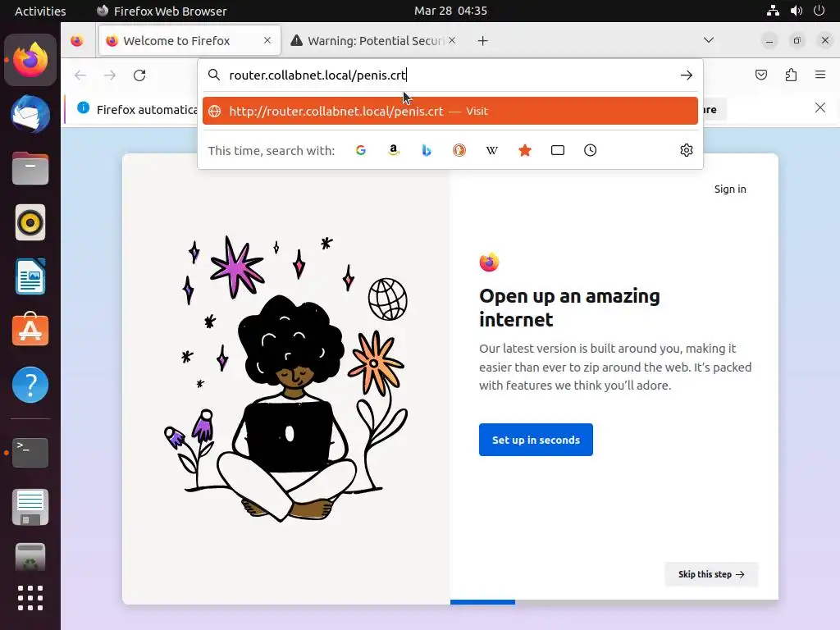
Task: Open the List all tabs dropdown
Action: pos(709,40)
